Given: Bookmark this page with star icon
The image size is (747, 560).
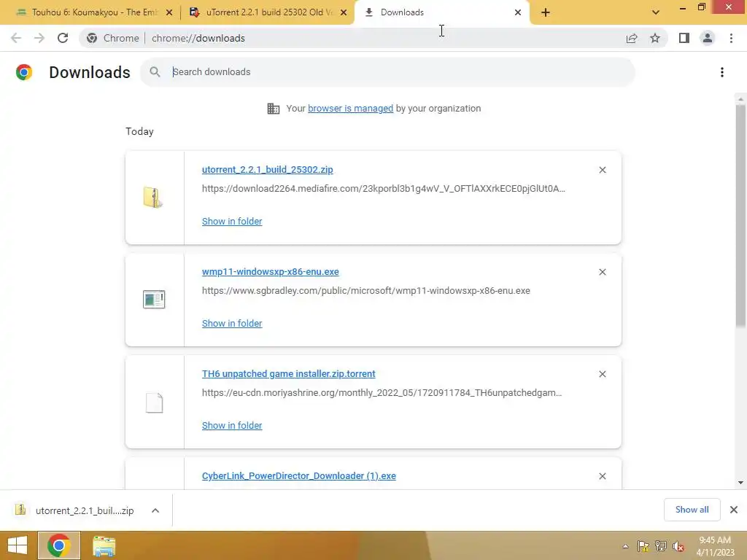Looking at the screenshot, I should pyautogui.click(x=655, y=38).
